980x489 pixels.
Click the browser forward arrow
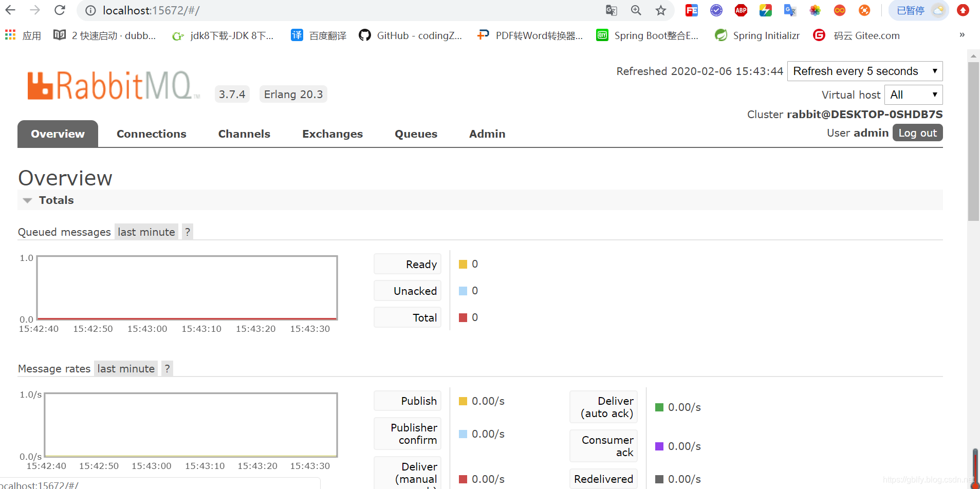pyautogui.click(x=35, y=10)
